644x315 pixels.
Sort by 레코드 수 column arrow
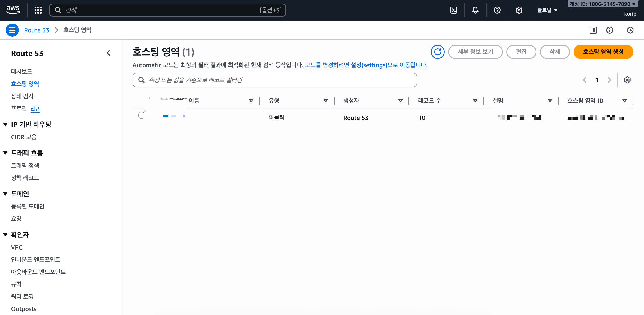pyautogui.click(x=475, y=101)
